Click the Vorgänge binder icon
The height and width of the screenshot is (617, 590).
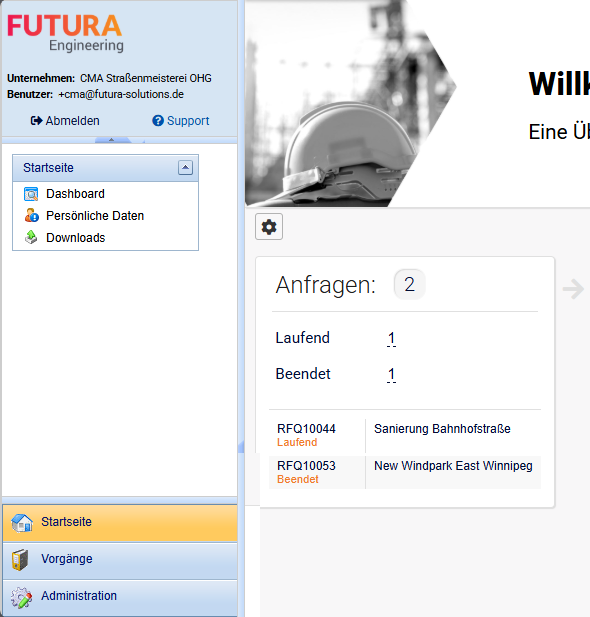(x=20, y=559)
